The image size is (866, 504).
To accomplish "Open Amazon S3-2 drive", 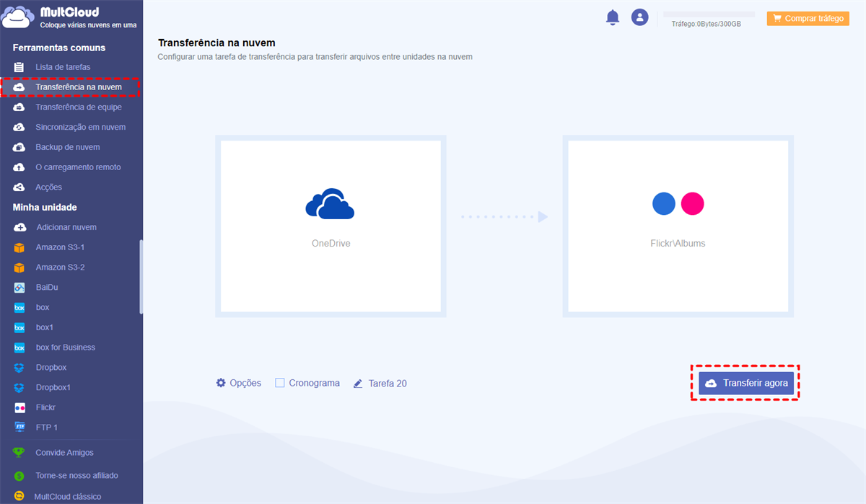I will point(60,268).
